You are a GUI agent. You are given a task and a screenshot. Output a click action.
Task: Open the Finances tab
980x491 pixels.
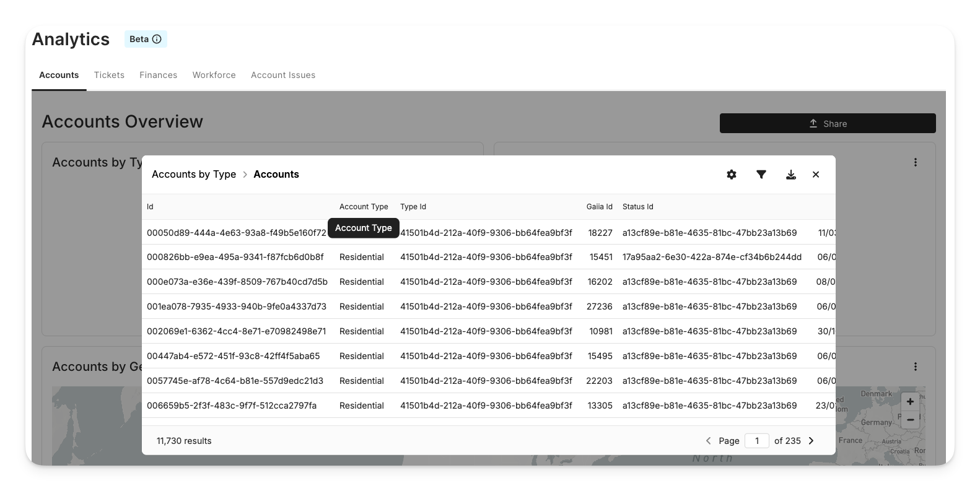click(x=158, y=75)
